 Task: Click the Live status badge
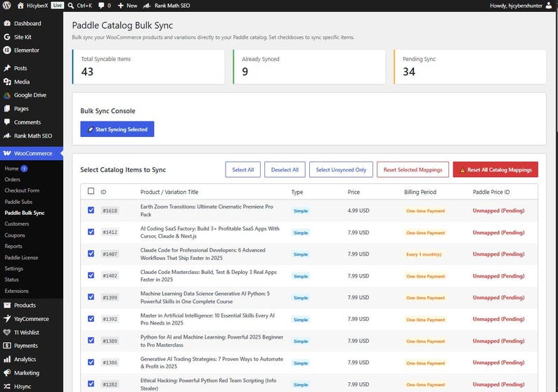(58, 6)
